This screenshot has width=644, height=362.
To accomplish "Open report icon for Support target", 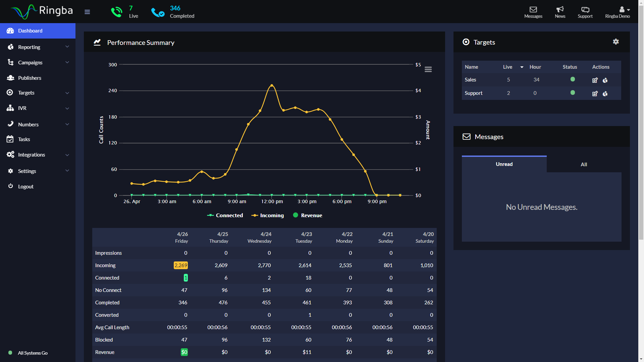I will (605, 94).
